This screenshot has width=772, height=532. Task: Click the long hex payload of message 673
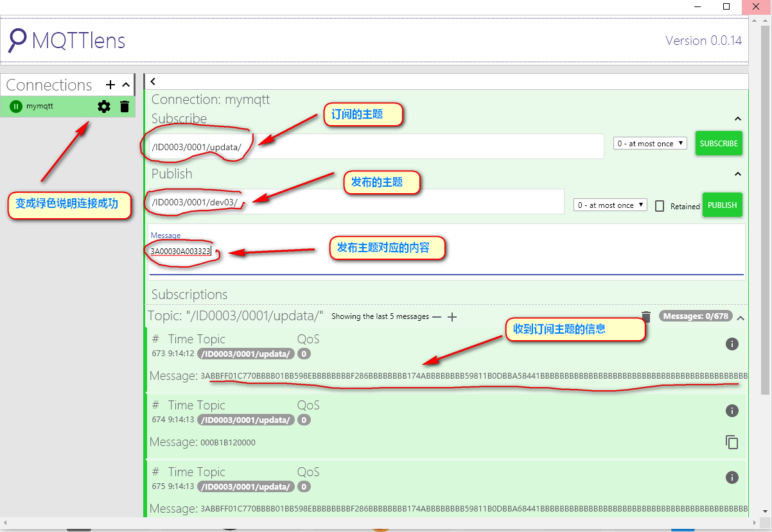[474, 376]
